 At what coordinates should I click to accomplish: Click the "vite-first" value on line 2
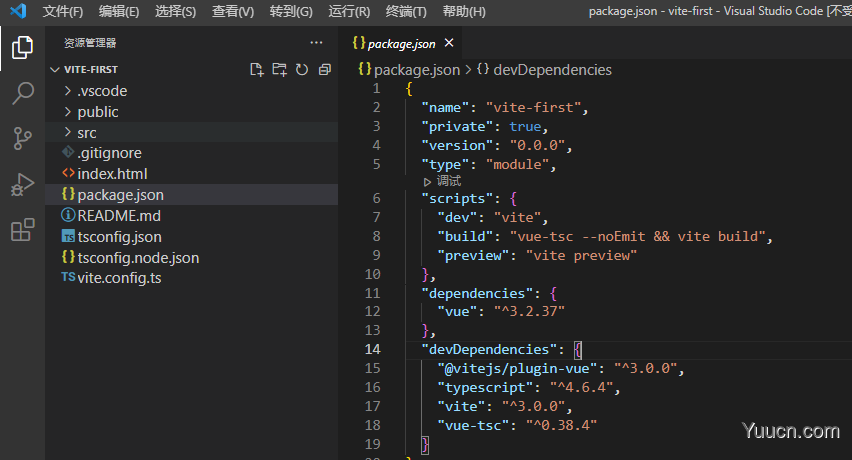(533, 108)
